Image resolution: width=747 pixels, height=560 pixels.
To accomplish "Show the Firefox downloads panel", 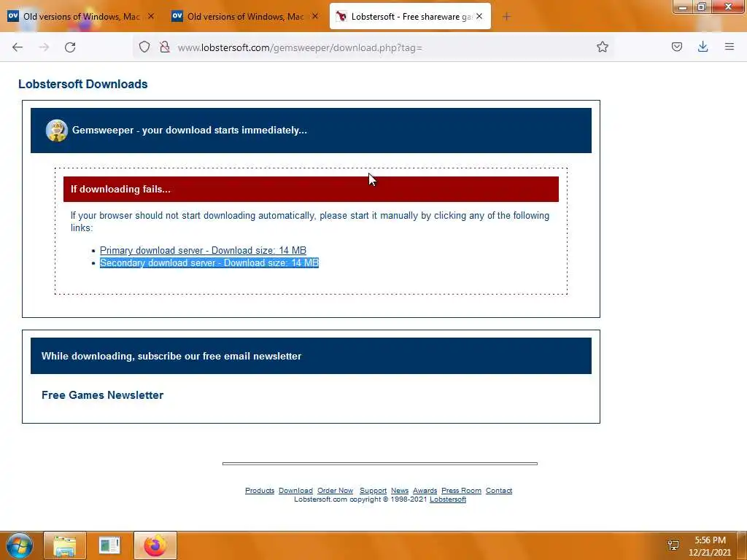I will point(703,47).
